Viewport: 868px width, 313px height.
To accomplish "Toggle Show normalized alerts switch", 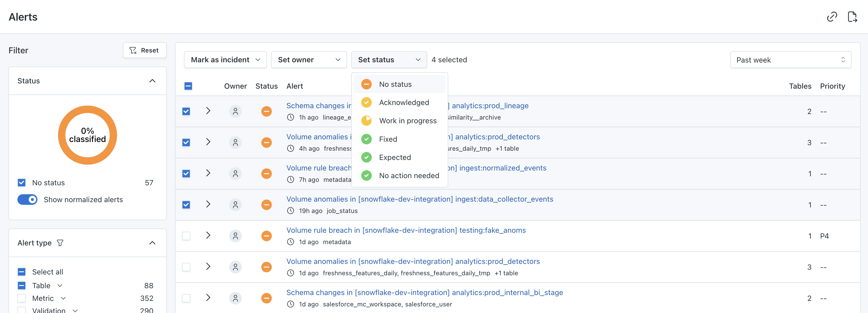I will [x=28, y=199].
